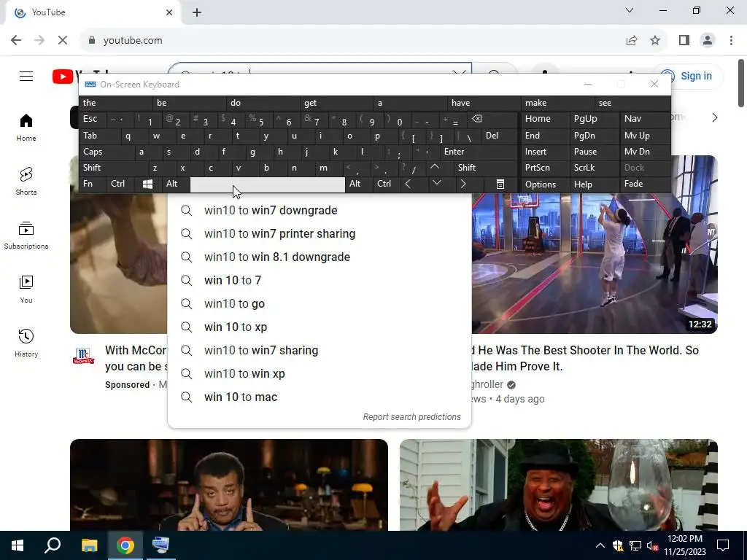Click the muted volume tray icon
The image size is (747, 560).
coord(652,545)
